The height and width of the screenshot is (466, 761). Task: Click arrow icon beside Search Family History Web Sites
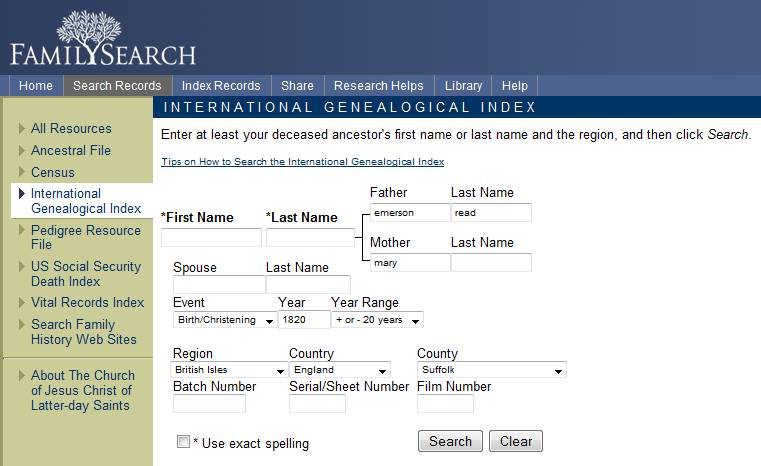(21, 324)
